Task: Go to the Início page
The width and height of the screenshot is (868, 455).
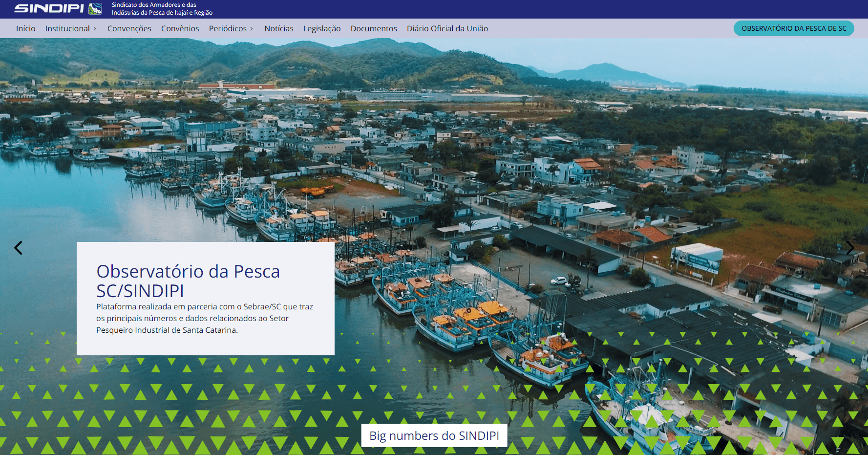Action: (x=25, y=29)
